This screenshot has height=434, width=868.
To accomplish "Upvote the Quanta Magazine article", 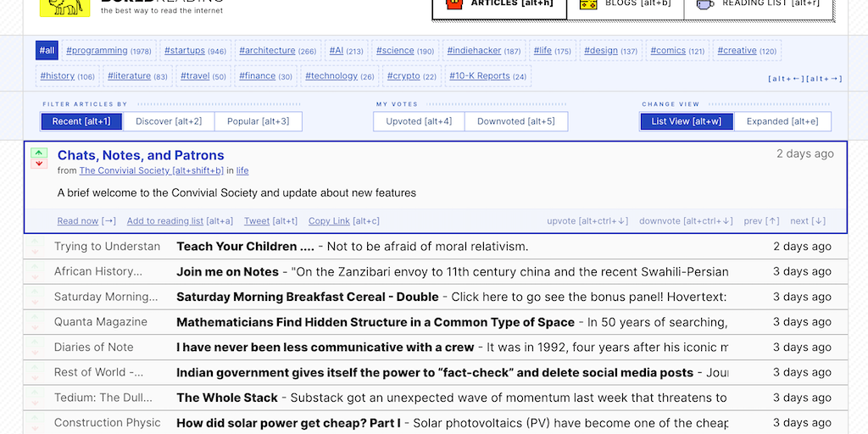I will [x=35, y=318].
